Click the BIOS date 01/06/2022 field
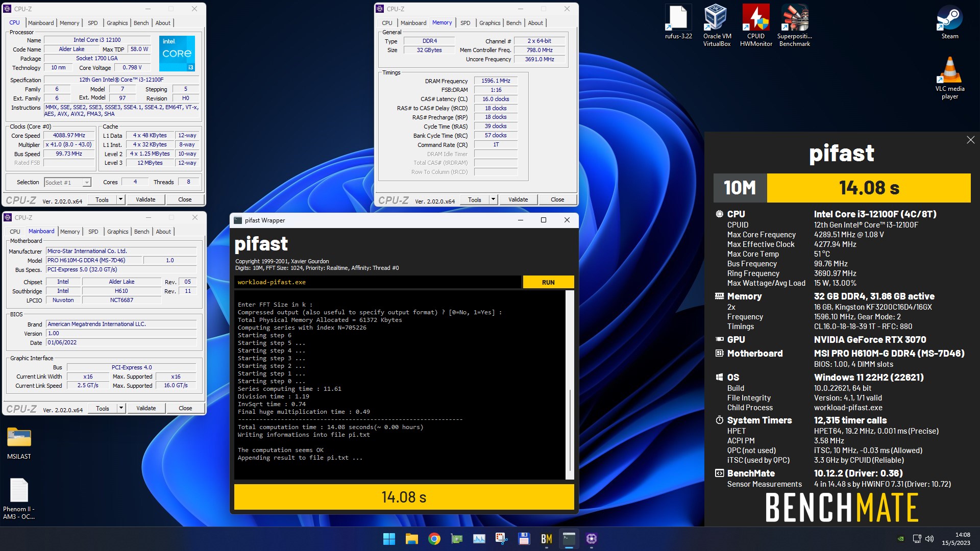The image size is (980, 551). pos(121,342)
